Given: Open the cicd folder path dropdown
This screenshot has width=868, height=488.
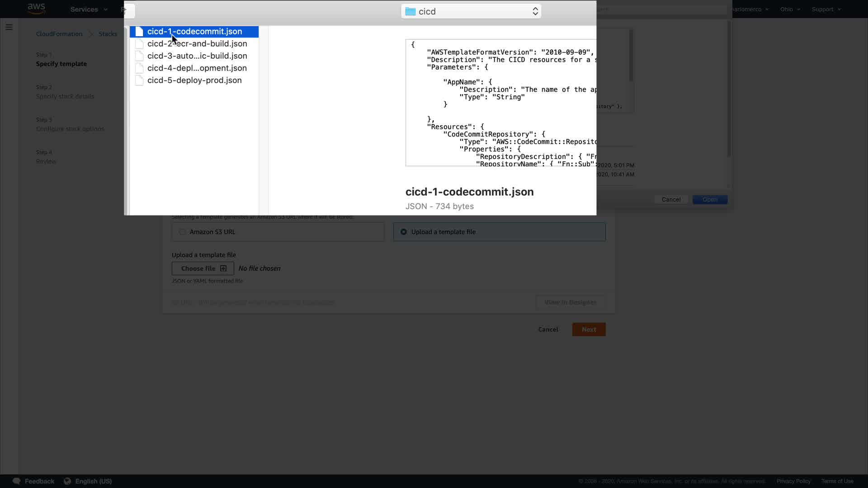Looking at the screenshot, I should click(x=471, y=11).
